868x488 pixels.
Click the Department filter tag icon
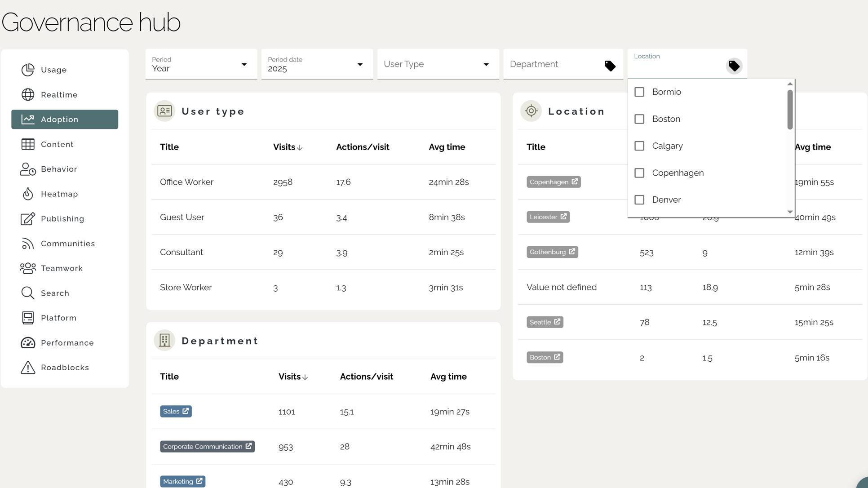pos(610,66)
